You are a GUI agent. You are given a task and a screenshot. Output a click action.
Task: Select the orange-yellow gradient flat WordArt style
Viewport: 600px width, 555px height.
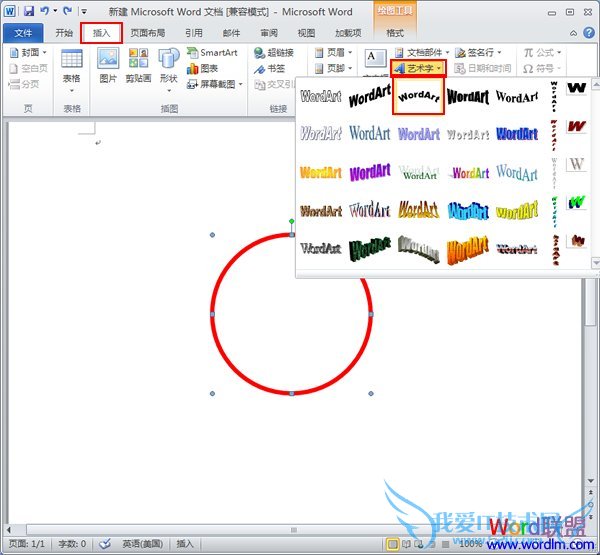(x=321, y=172)
